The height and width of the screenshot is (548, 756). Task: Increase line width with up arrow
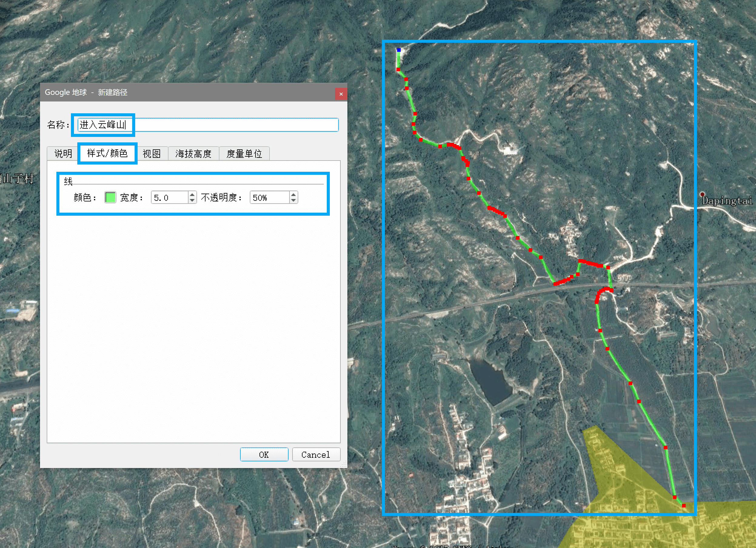(x=192, y=194)
